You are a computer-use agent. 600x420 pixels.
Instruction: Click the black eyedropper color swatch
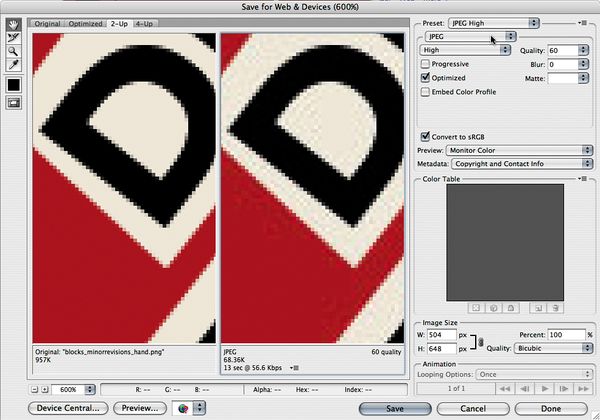tap(15, 85)
